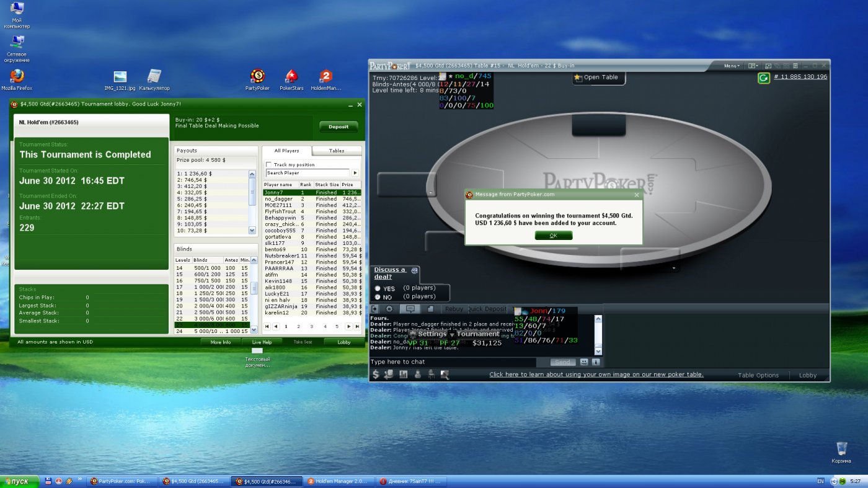Click the Payouts list scrollbar
The width and height of the screenshot is (868, 488).
tap(252, 202)
